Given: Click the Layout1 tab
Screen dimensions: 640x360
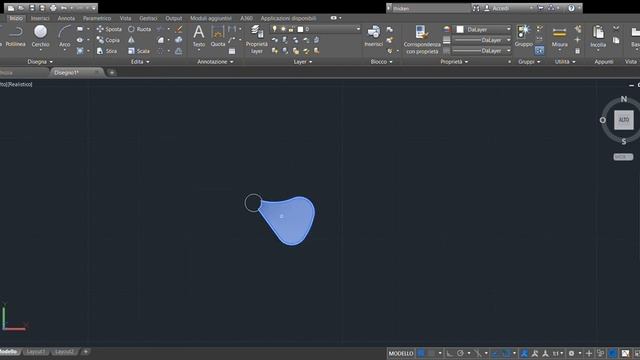Looking at the screenshot, I should [x=36, y=352].
